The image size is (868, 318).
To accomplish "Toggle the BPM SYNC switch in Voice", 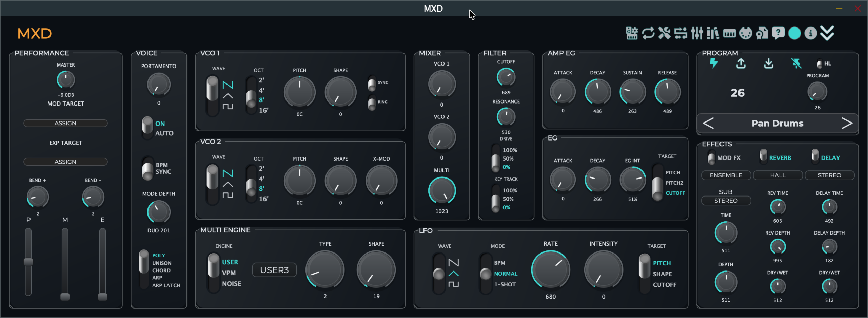I will pyautogui.click(x=147, y=168).
